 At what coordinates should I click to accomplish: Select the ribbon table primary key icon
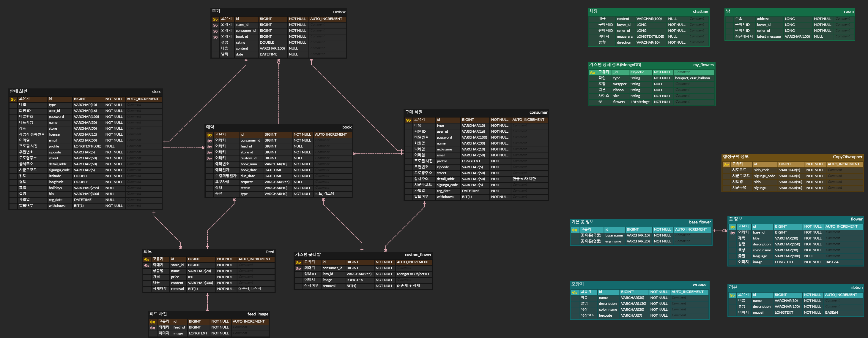pyautogui.click(x=732, y=295)
